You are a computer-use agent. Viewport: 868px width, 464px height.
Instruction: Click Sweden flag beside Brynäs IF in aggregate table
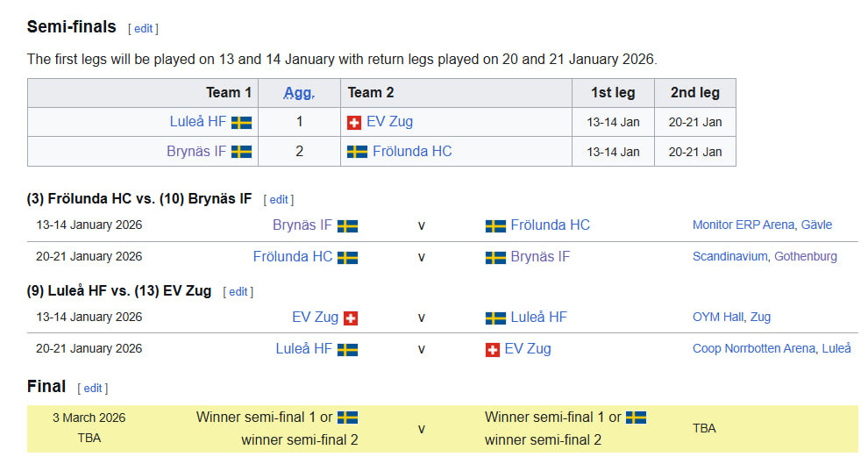241,152
